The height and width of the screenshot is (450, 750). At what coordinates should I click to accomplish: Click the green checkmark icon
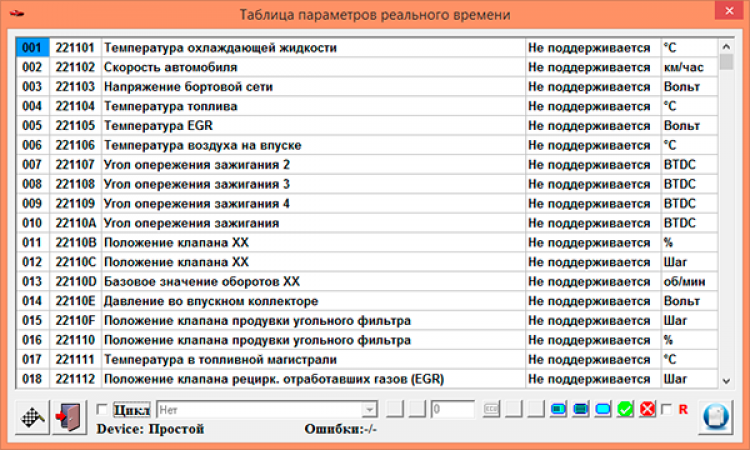625,409
